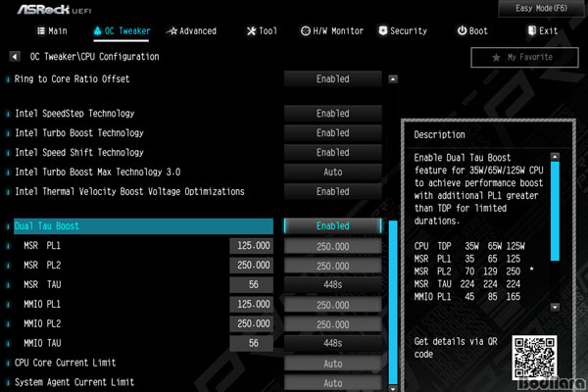The height and width of the screenshot is (392, 588).
Task: Click MMIO TAU value field 448s
Action: point(332,343)
